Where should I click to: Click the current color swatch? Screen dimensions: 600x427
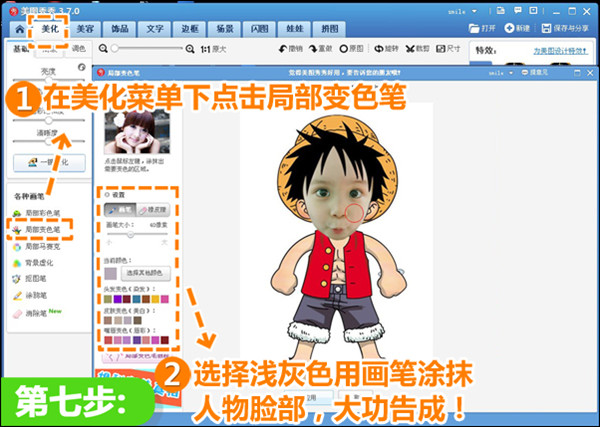[x=110, y=273]
